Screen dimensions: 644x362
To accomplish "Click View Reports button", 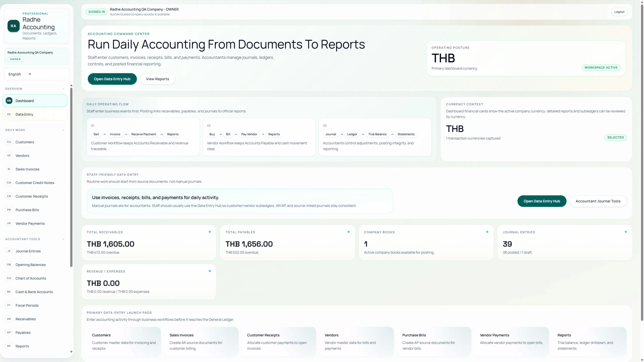I will (x=157, y=79).
